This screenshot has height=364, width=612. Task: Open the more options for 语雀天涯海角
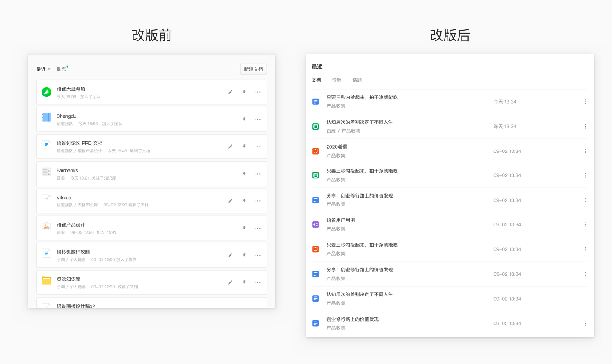click(x=258, y=92)
